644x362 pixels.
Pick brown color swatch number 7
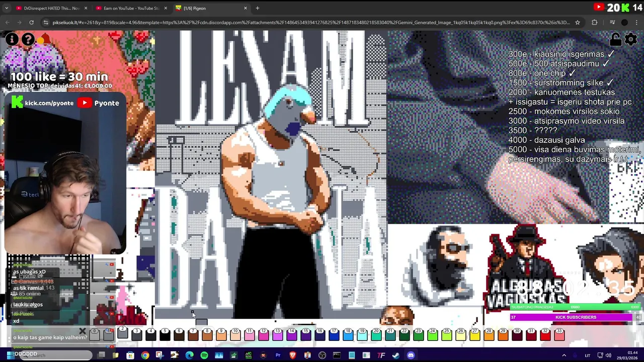pos(193,334)
